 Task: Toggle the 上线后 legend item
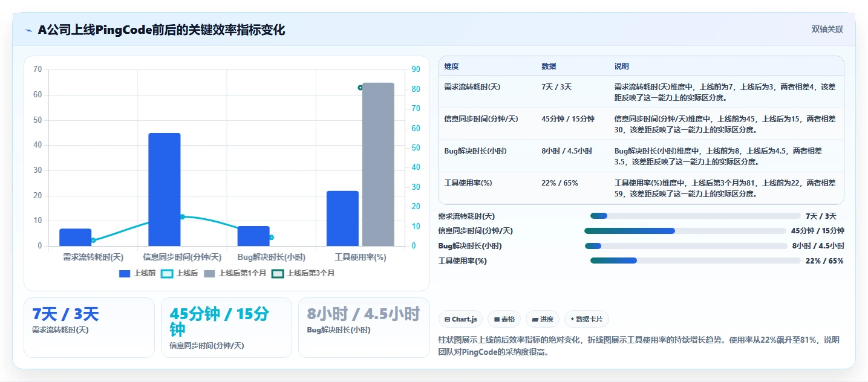coord(180,273)
